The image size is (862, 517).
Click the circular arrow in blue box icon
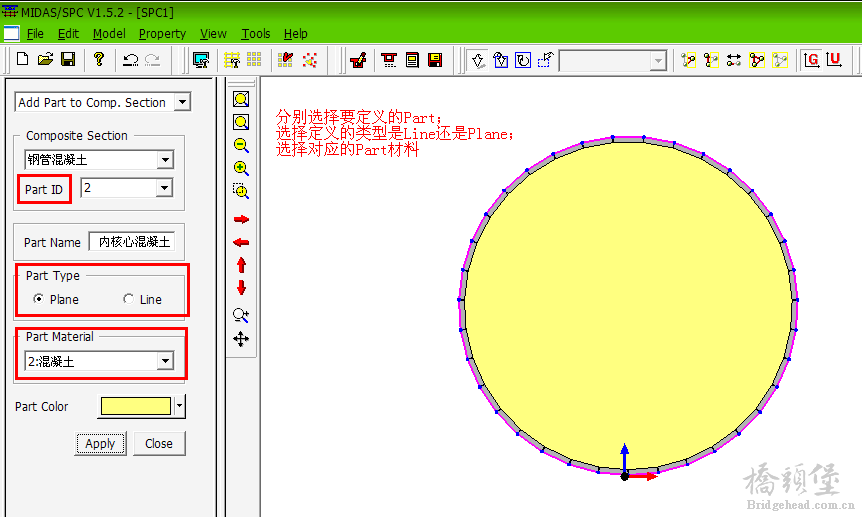point(523,60)
